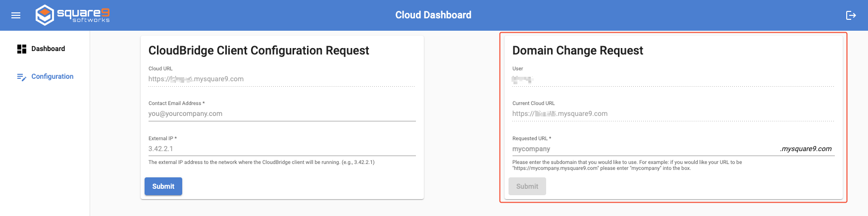Focus the Contact Email Address field
This screenshot has width=868, height=216.
click(282, 114)
